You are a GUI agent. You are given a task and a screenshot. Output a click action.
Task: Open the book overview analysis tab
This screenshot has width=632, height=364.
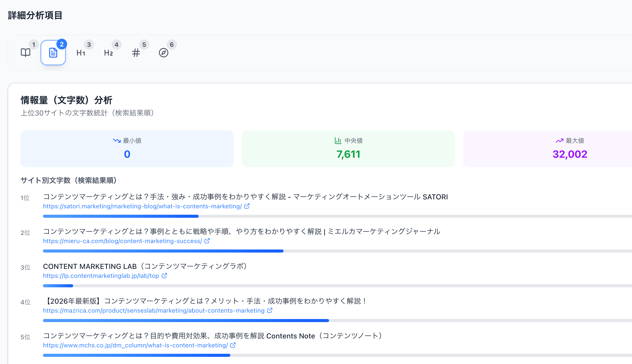pos(26,53)
